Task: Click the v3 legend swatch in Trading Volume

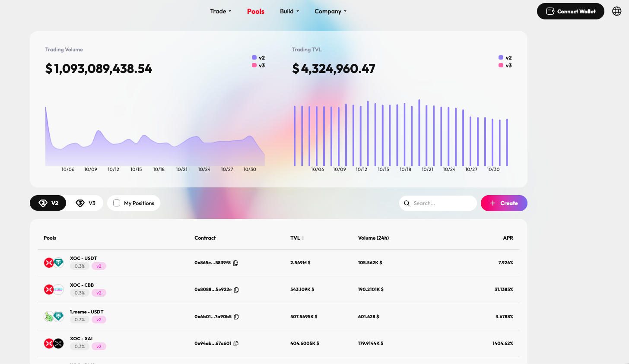Action: (x=254, y=66)
